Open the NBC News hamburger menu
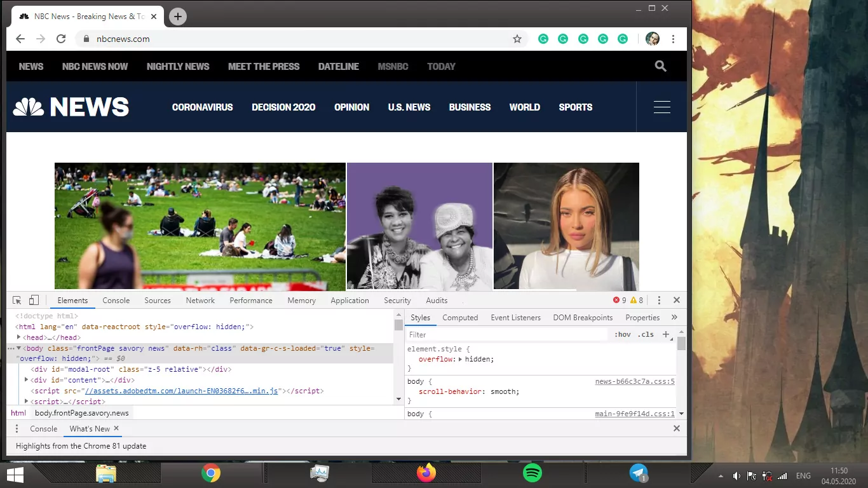This screenshot has width=868, height=488. click(x=662, y=107)
